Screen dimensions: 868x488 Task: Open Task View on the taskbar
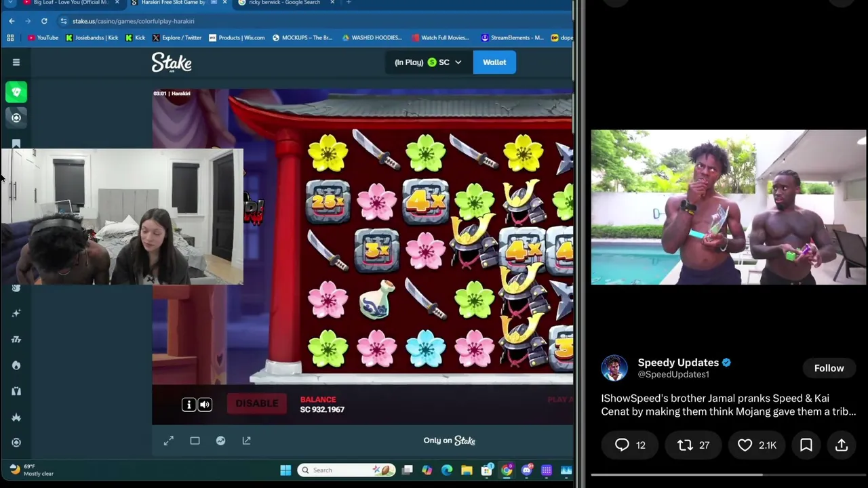[x=407, y=470]
